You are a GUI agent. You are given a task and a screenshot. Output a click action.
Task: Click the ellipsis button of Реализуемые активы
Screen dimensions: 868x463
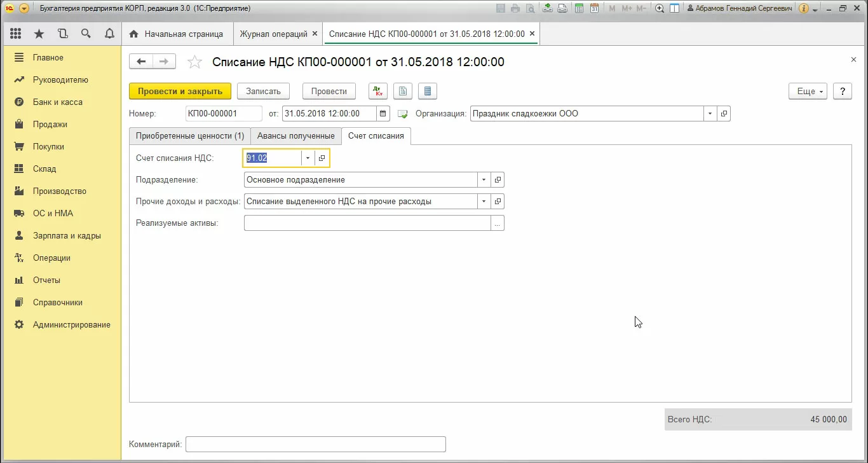498,223
